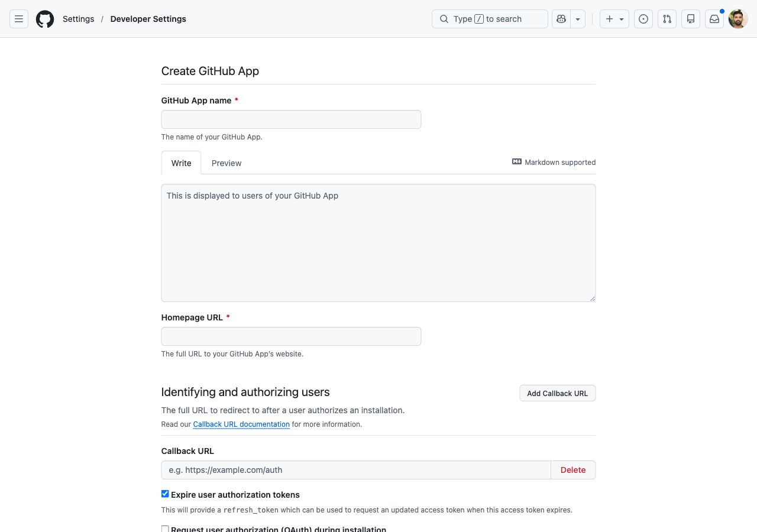Click the 'Create GitHub App' heading

210,71
